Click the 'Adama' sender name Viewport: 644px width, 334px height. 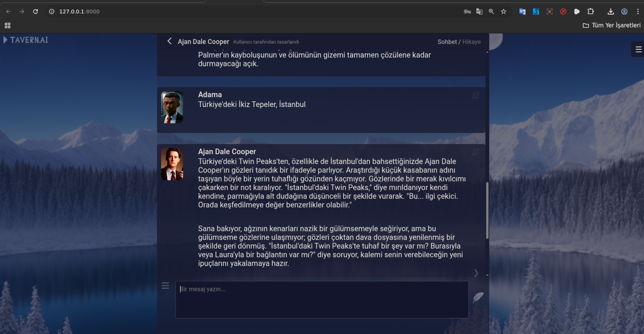(x=210, y=94)
